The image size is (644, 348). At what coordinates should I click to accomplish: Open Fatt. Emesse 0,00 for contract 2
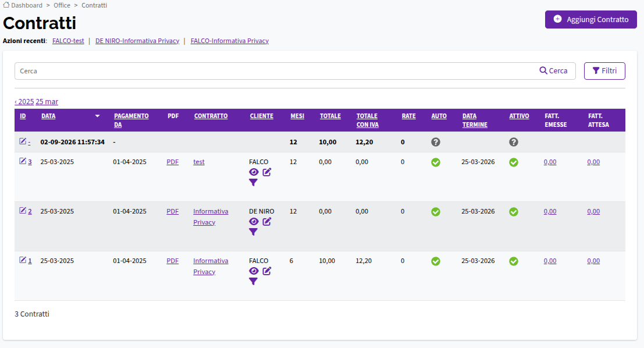pos(550,212)
